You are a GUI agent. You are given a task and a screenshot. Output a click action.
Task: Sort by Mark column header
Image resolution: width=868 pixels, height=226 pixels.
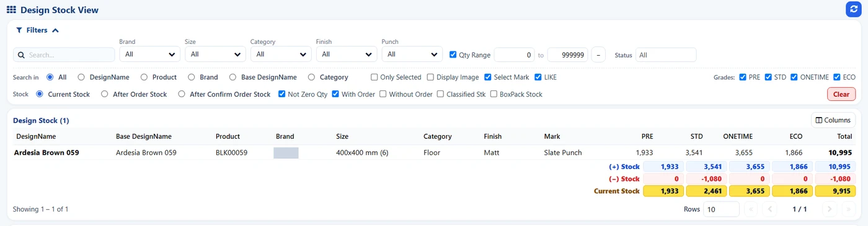pos(552,136)
